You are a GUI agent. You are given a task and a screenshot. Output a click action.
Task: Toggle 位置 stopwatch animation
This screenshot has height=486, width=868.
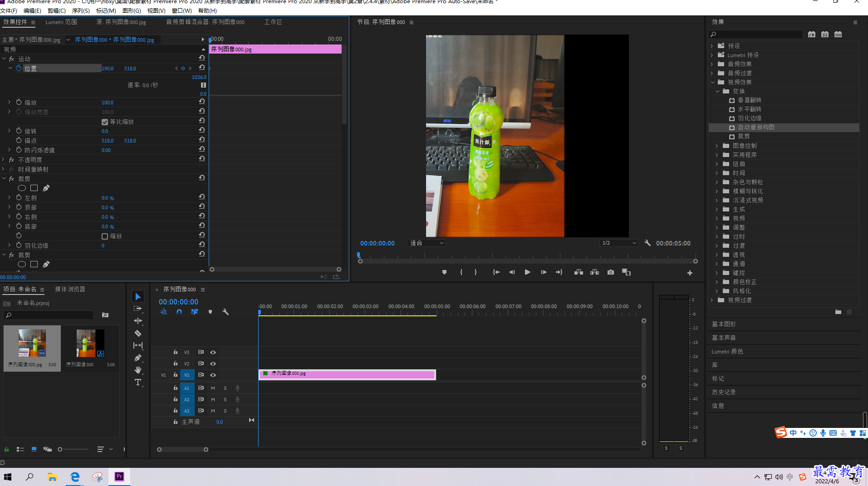point(19,68)
